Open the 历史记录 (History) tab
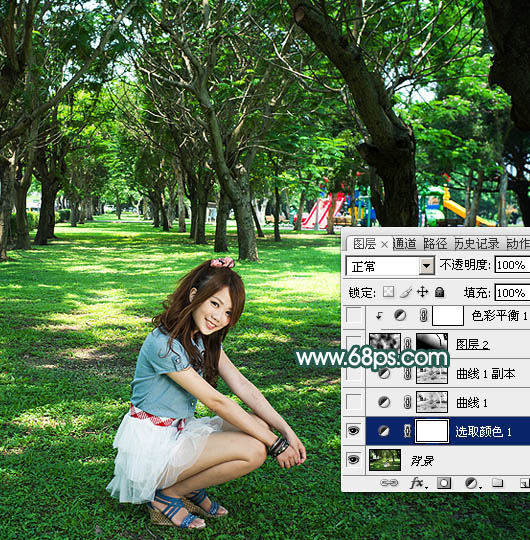This screenshot has height=540, width=530. tap(477, 244)
